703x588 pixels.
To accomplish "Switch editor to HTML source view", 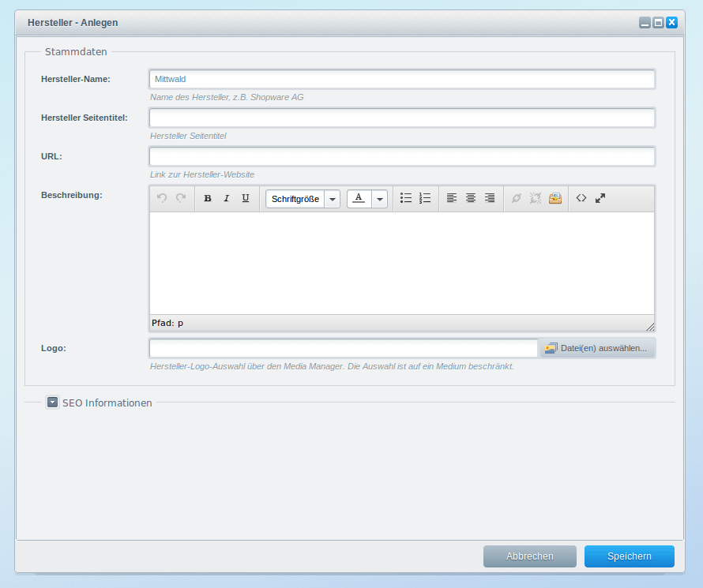I will [581, 199].
